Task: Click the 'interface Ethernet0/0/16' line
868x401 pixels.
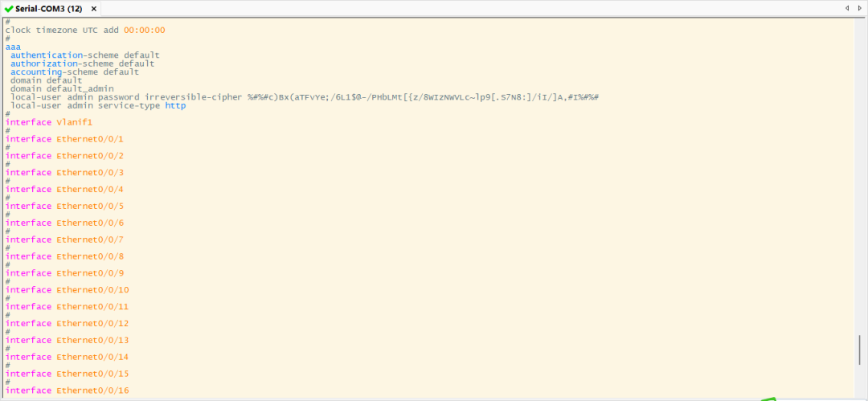Action: point(67,391)
